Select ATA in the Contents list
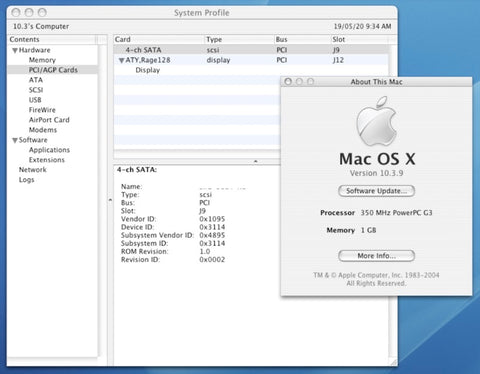Image resolution: width=480 pixels, height=374 pixels. point(36,80)
